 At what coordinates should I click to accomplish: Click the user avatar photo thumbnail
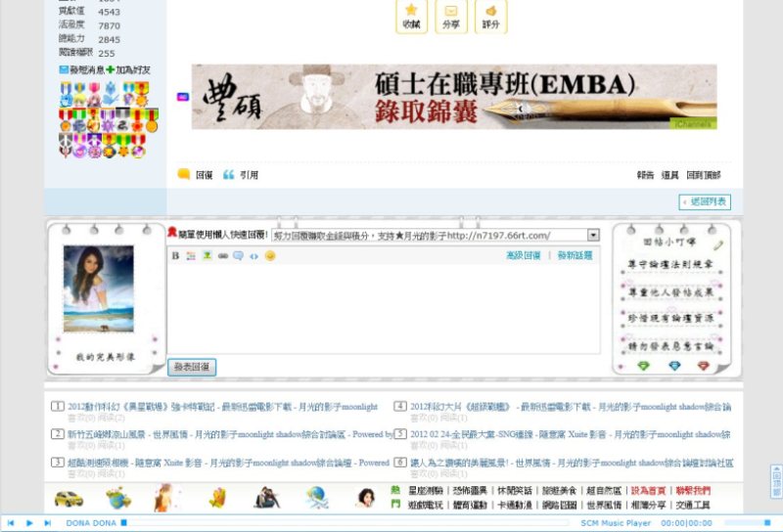point(98,288)
